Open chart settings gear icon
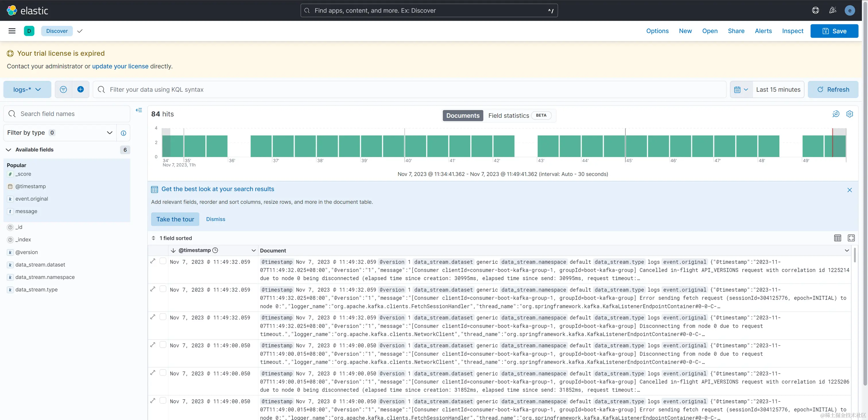The image size is (868, 420). [849, 114]
